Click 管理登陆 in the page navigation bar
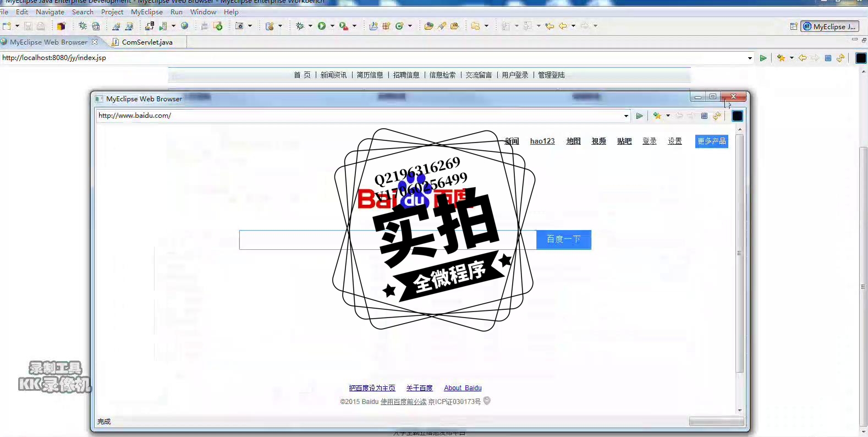Screen dimensions: 868x437 (x=551, y=75)
